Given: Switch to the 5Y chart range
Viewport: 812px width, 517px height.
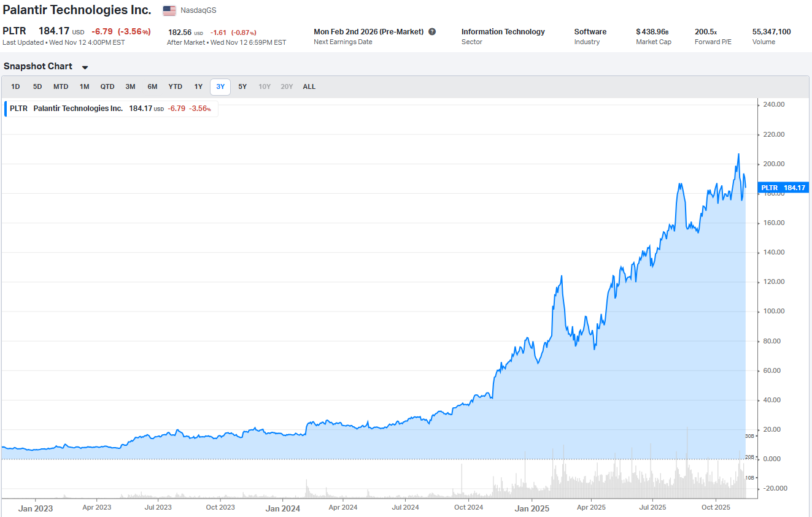Looking at the screenshot, I should [x=242, y=86].
